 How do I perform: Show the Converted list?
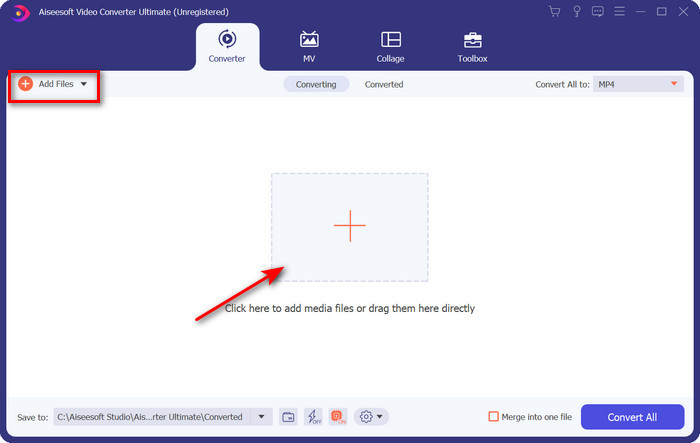click(384, 84)
